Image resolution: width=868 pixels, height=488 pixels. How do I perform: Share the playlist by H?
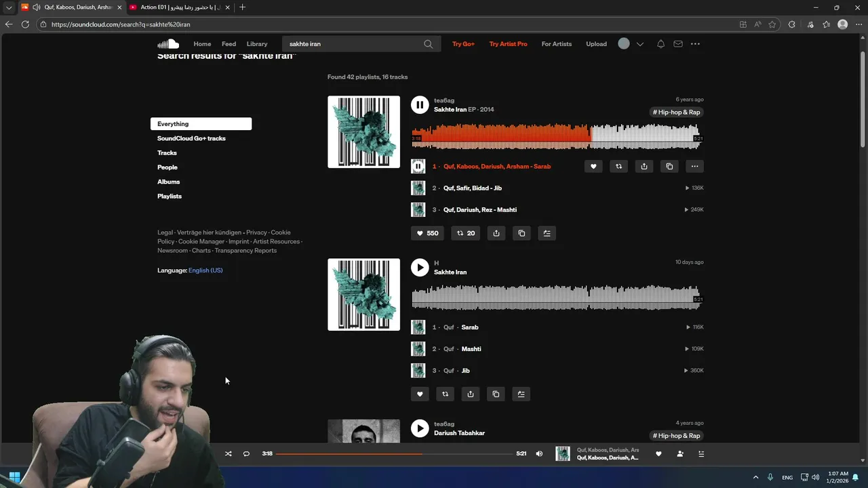click(471, 394)
